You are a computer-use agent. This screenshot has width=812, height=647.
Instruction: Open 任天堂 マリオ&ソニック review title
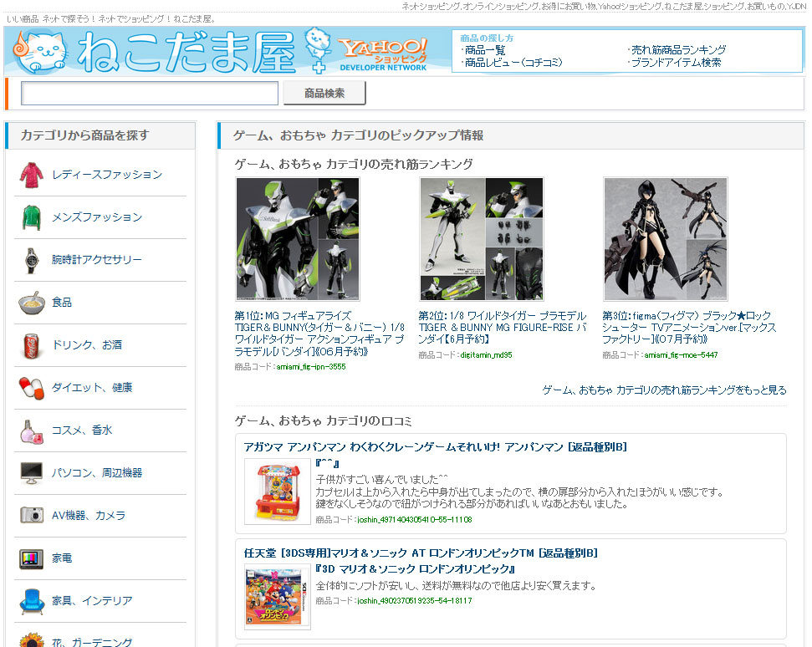click(x=421, y=553)
